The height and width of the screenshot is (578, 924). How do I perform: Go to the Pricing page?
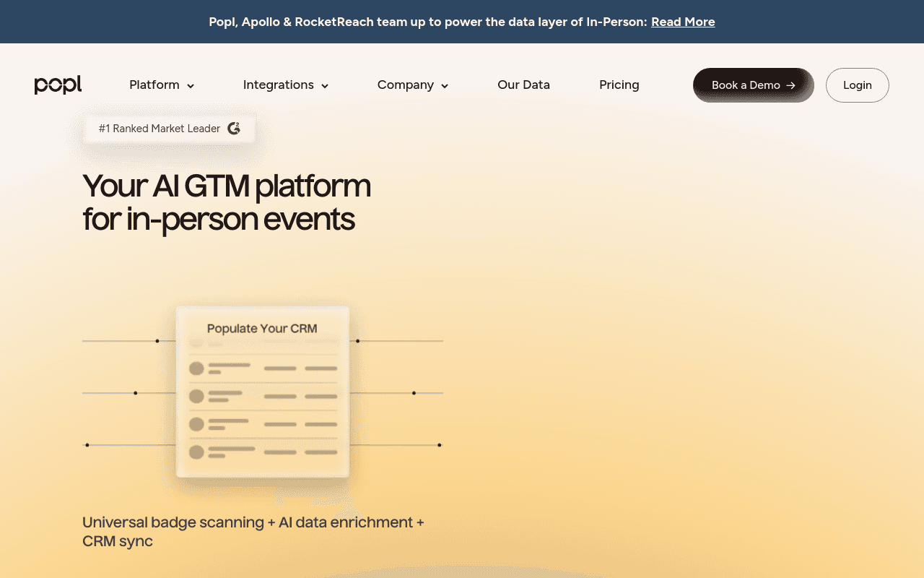(x=619, y=85)
